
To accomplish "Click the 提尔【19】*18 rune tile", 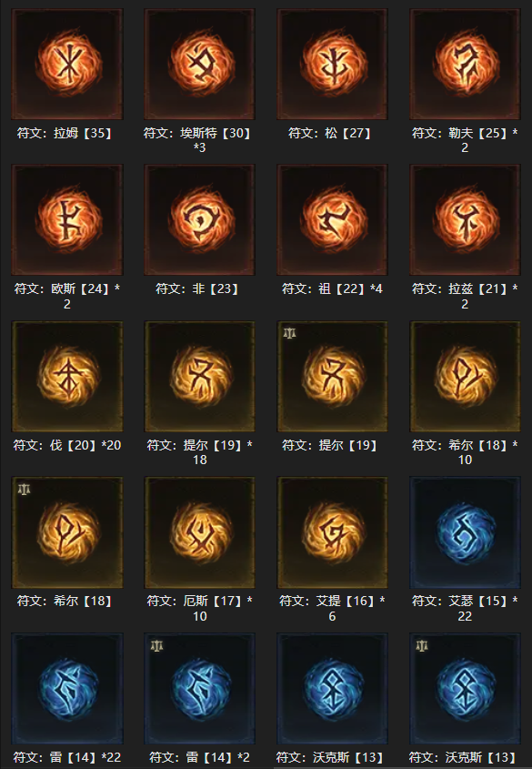I will (x=199, y=376).
